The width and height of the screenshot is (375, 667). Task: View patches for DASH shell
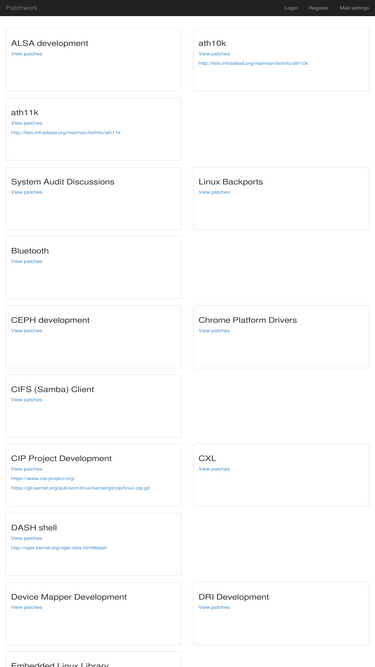[26, 538]
